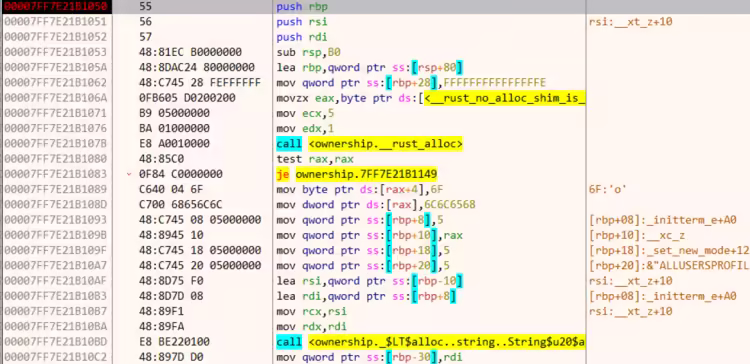Click opcode bytes 48:81EC B0000000
This screenshot has height=364, width=750.
point(190,52)
